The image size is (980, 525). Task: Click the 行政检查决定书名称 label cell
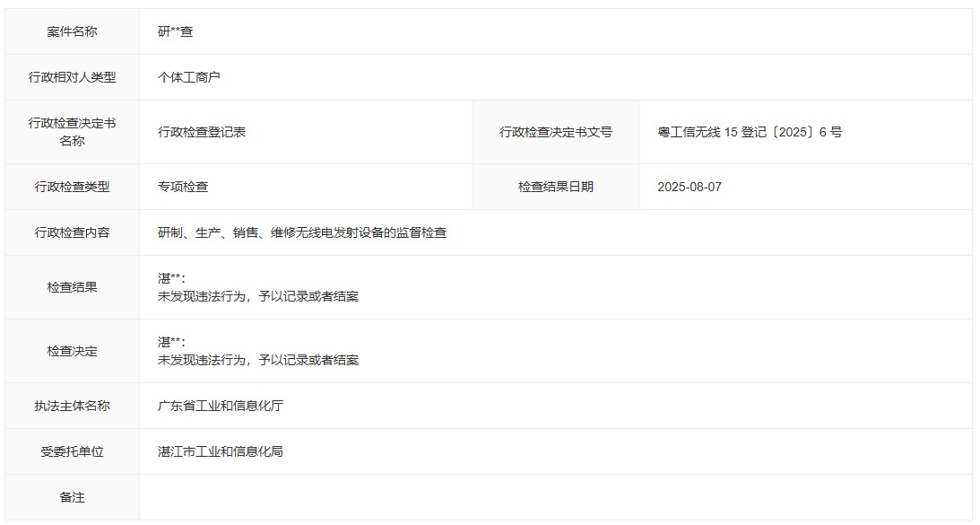coord(72,132)
